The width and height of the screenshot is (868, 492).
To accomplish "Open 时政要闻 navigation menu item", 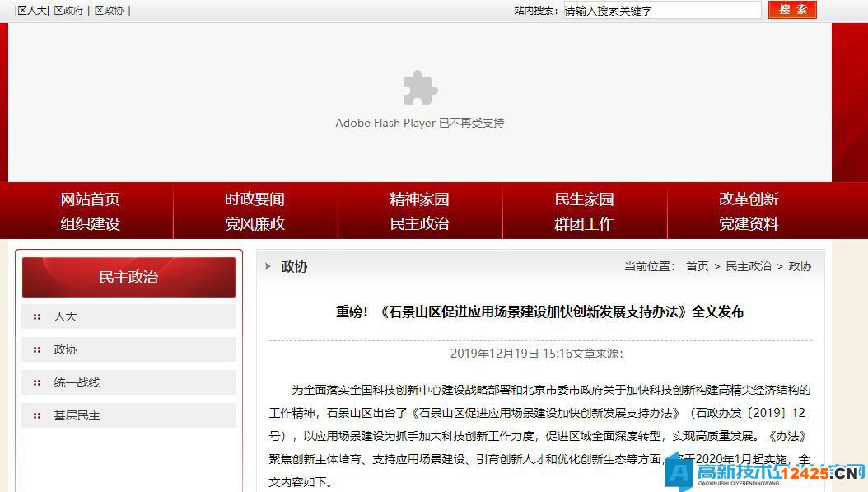I will (x=254, y=199).
